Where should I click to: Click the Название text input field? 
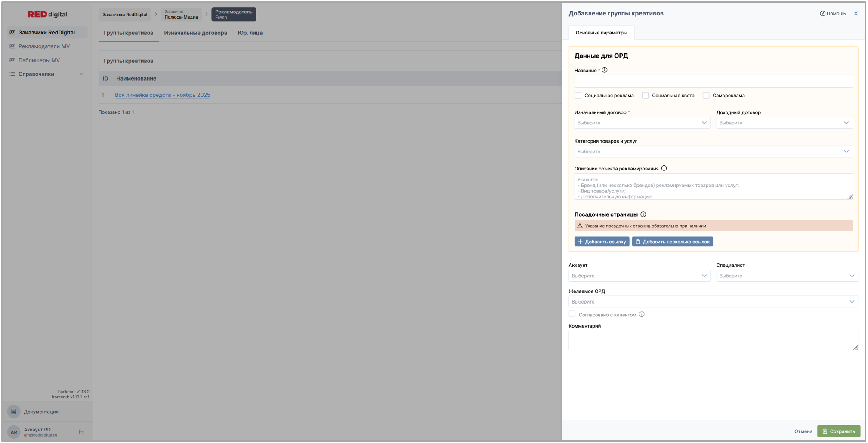(713, 81)
